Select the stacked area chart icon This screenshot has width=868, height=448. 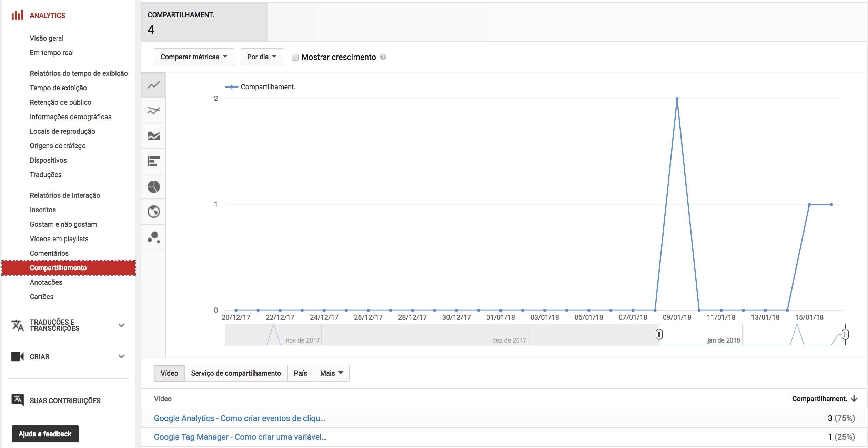pos(153,136)
